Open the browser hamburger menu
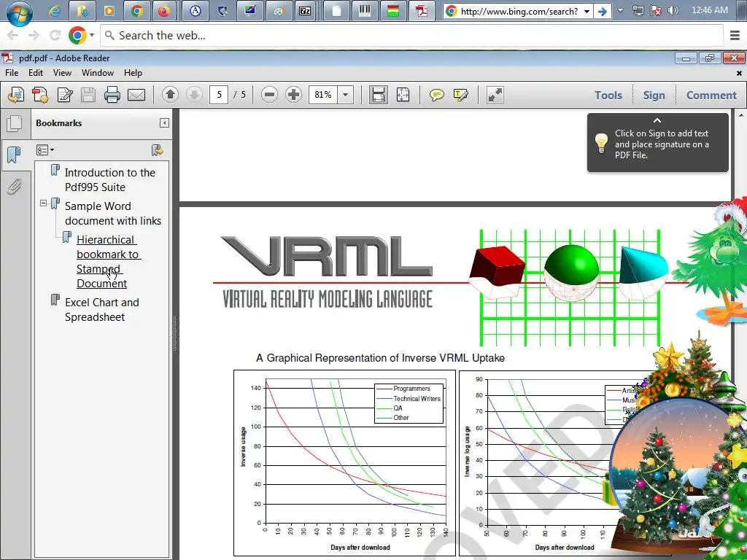 [735, 35]
